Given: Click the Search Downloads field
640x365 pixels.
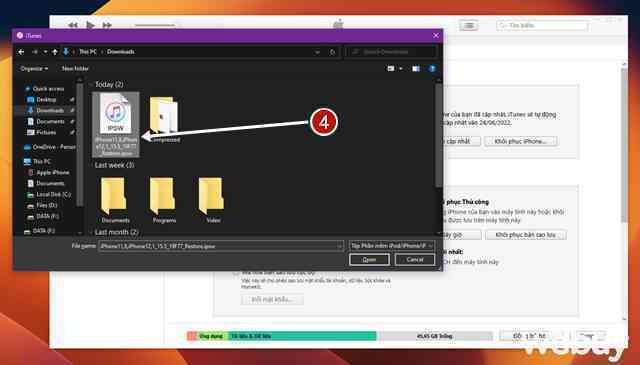Looking at the screenshot, I should (x=391, y=52).
